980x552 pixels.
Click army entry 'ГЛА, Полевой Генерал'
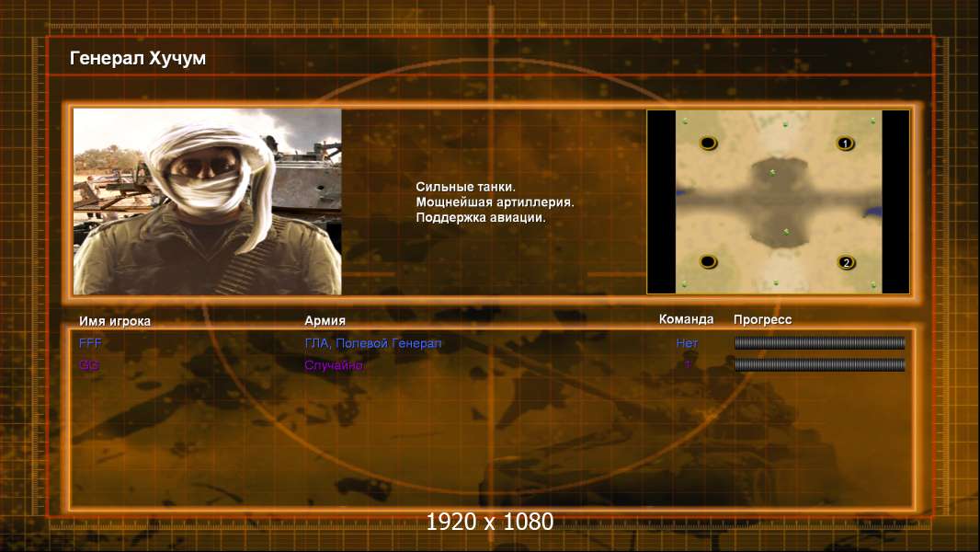[x=373, y=343]
